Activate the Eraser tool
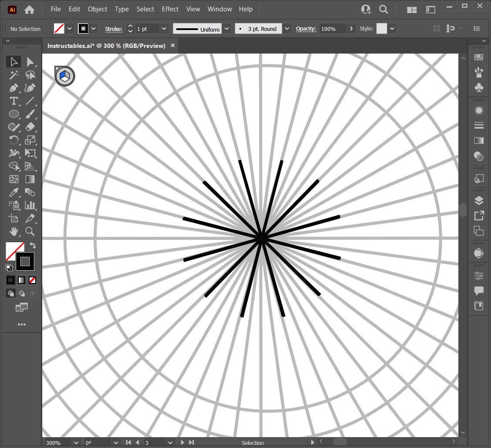This screenshot has height=448, width=491. (x=30, y=127)
